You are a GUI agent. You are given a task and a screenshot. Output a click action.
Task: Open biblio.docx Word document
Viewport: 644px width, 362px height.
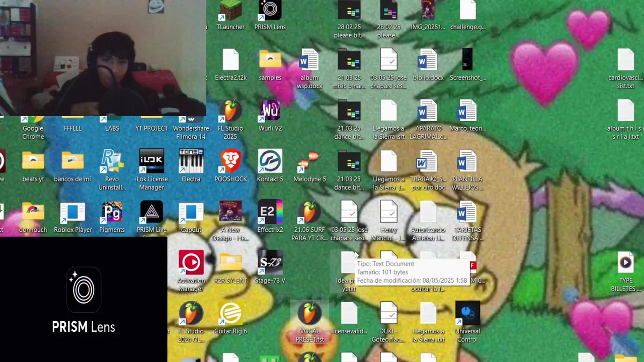428,65
